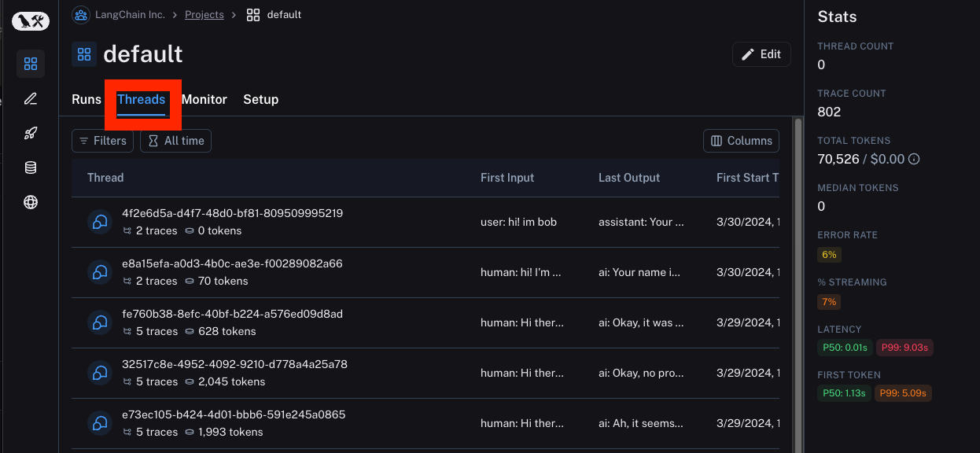Click the rocket icon in sidebar

(x=31, y=133)
